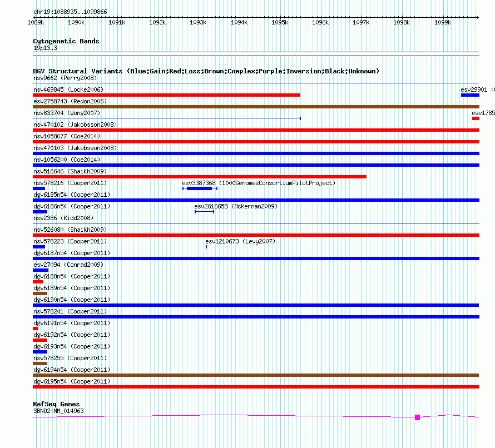Select dgv6187n54 (Cooper2011) variant label
Screen dimensions: 495x448
point(72,253)
